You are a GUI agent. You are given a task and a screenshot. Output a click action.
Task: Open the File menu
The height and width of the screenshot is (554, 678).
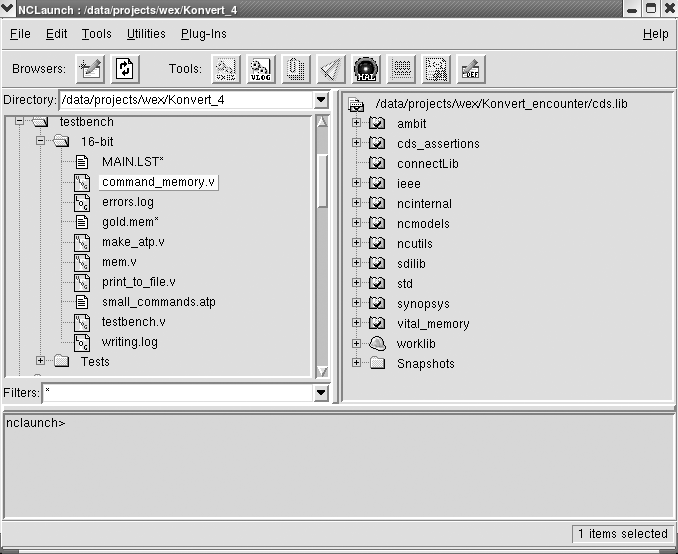click(20, 34)
